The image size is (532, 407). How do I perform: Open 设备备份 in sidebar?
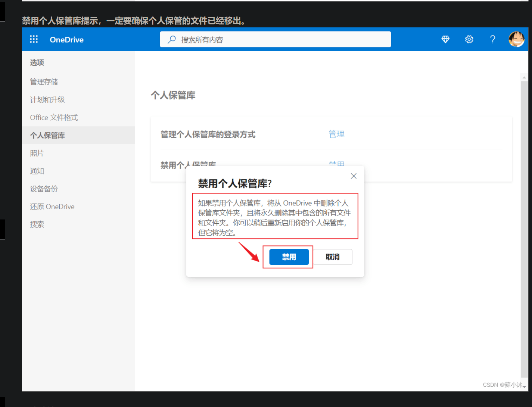44,189
